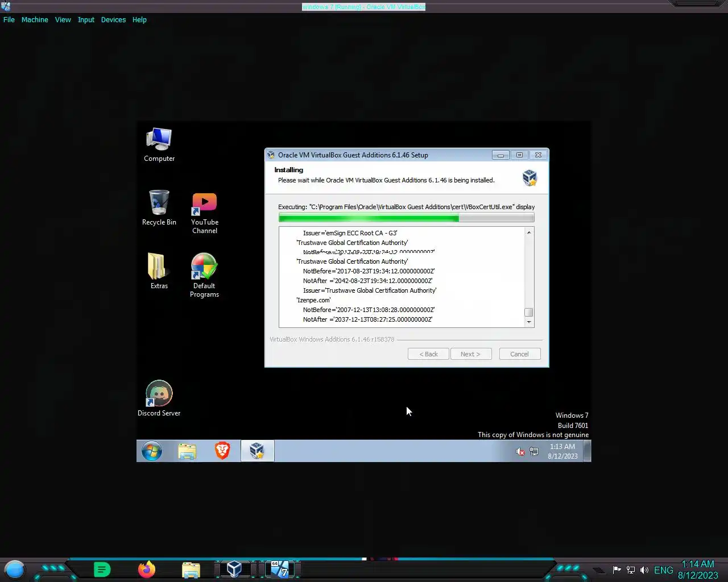728x582 pixels.
Task: Open the green notes app on host taskbar
Action: (x=102, y=569)
